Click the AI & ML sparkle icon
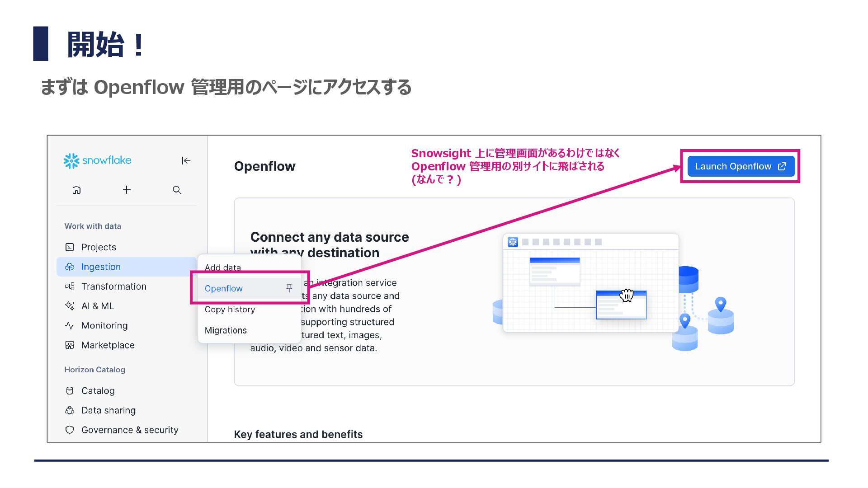 [x=70, y=306]
